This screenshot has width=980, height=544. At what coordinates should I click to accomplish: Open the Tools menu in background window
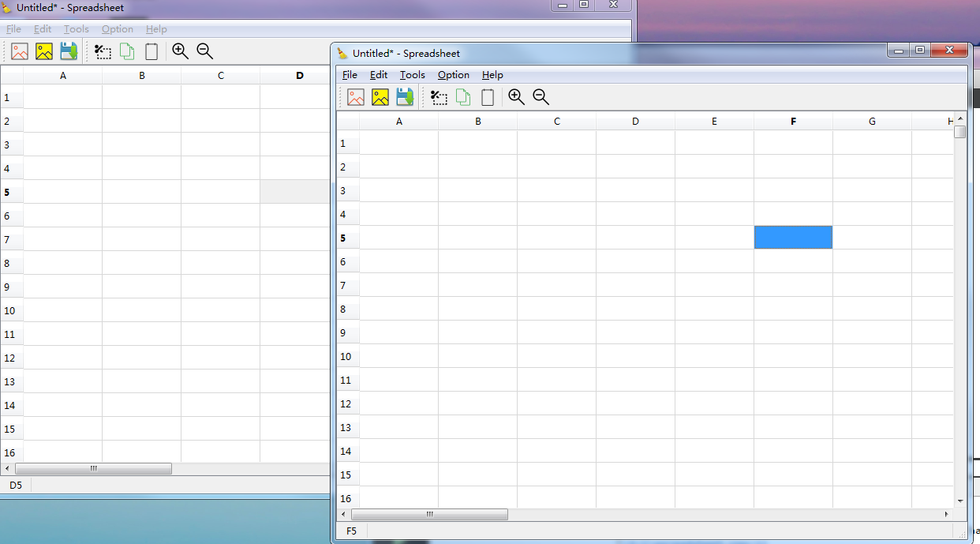(77, 29)
